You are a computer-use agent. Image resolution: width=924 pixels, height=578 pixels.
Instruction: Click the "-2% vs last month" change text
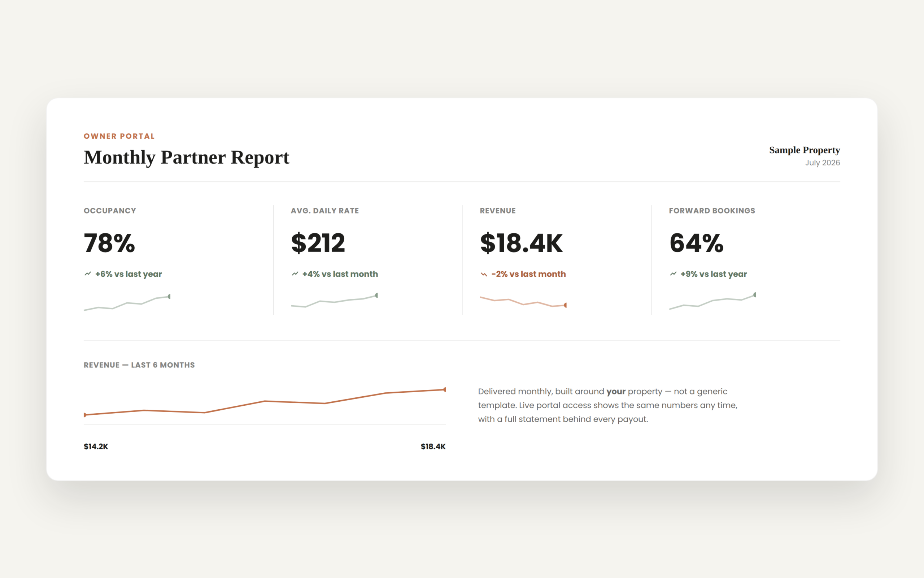click(529, 274)
